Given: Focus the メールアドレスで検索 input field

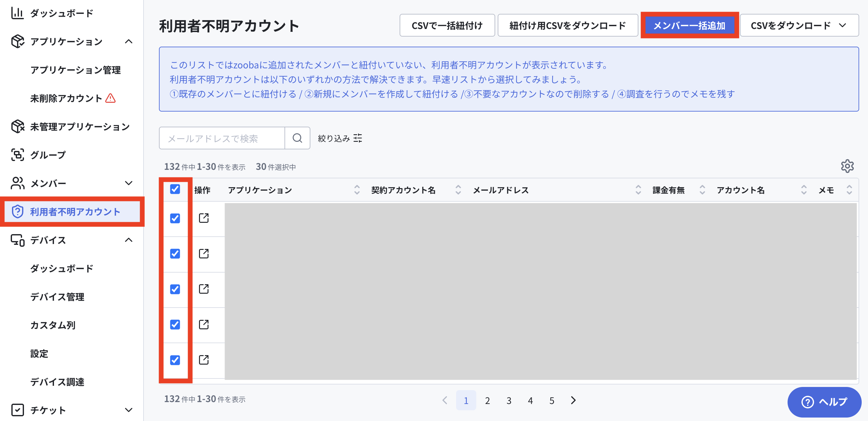Looking at the screenshot, I should pos(222,138).
